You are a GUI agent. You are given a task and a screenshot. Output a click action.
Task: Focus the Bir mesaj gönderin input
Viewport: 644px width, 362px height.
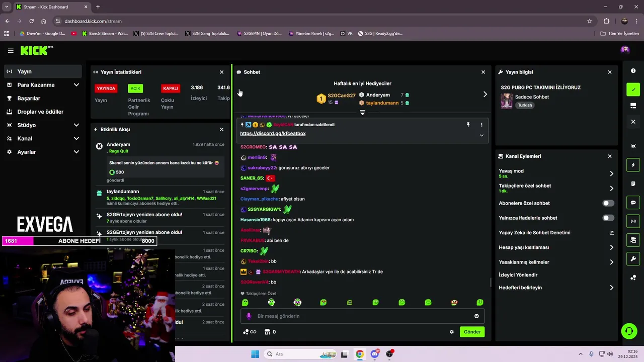(362, 316)
